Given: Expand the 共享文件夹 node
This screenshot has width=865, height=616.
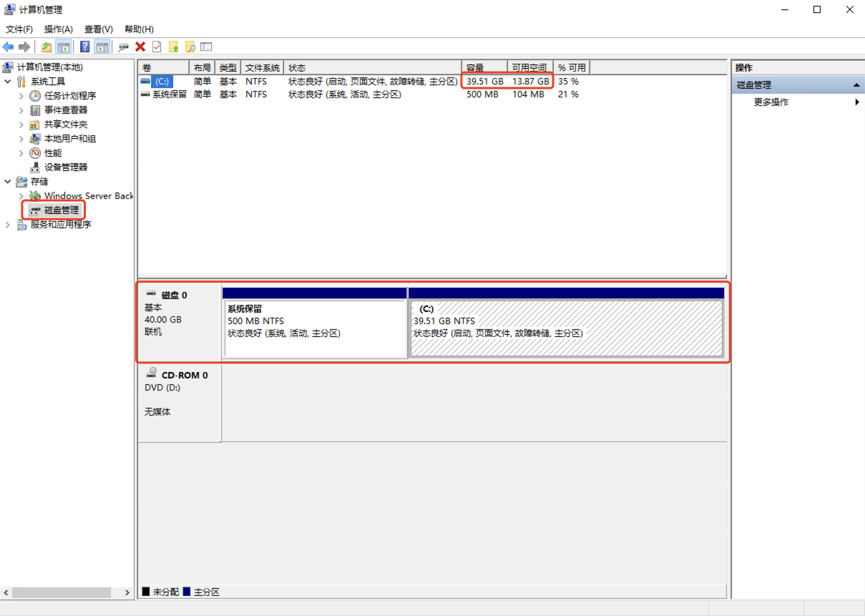Looking at the screenshot, I should [x=21, y=124].
